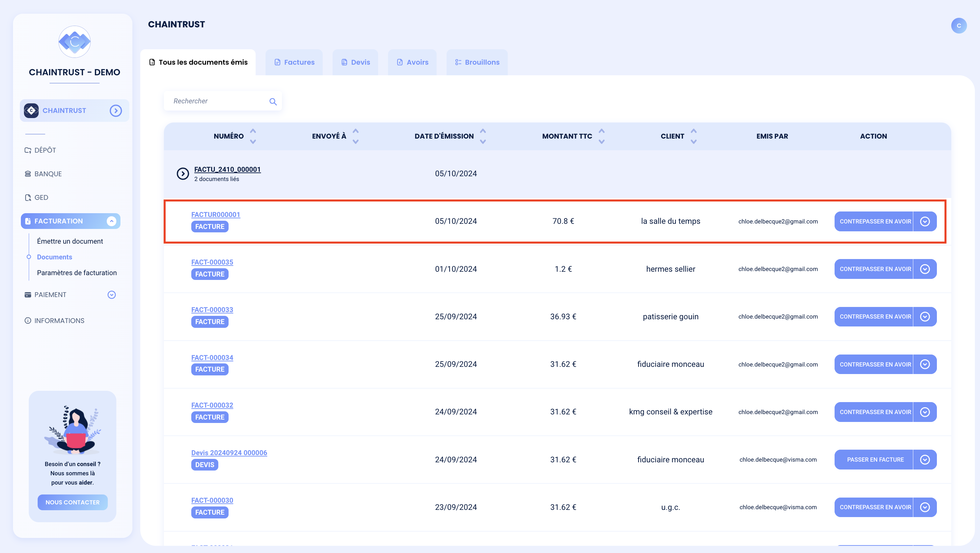Sort CLIENT column ascending
Image resolution: width=980 pixels, height=553 pixels.
(694, 131)
